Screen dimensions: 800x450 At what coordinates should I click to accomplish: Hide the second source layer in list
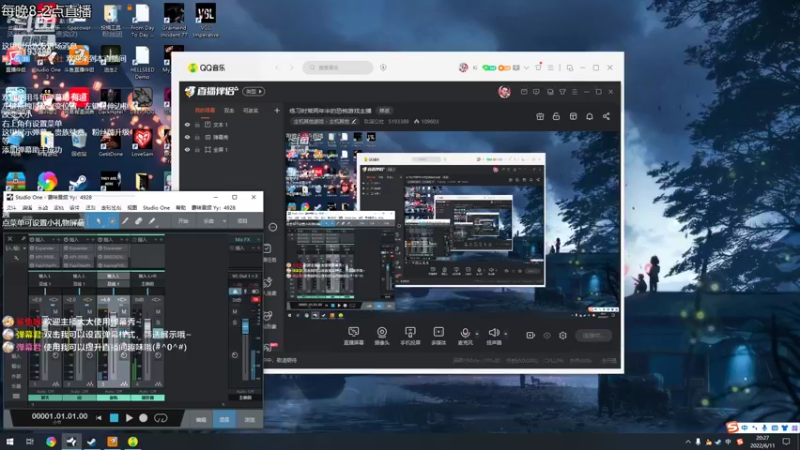(187, 137)
